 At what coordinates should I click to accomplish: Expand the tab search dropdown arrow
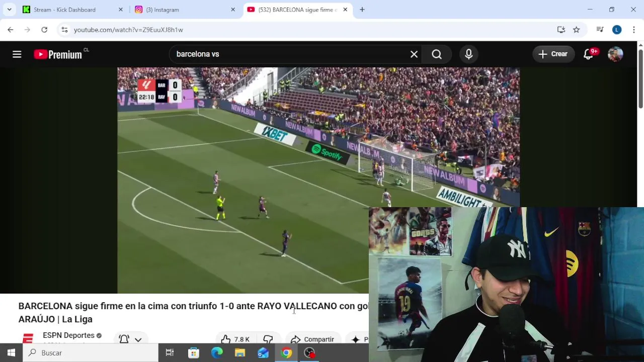[9, 10]
